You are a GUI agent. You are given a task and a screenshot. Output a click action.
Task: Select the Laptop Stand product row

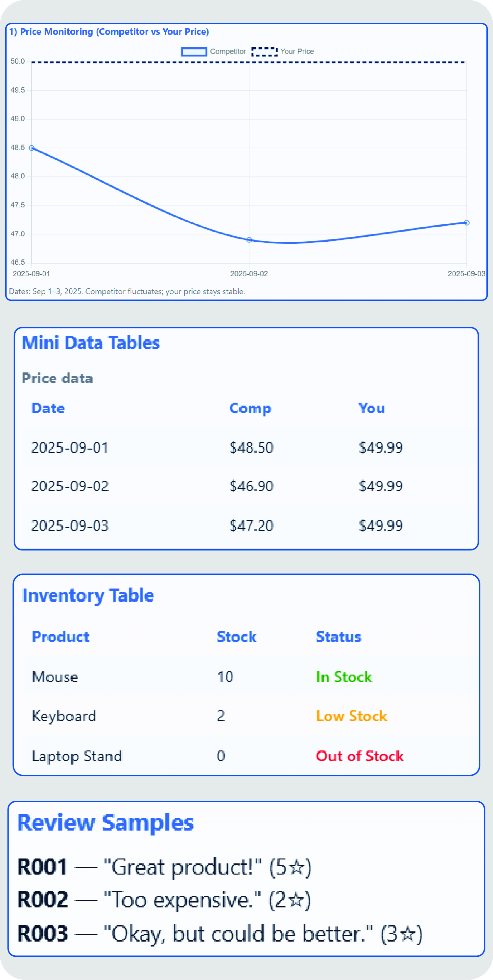click(77, 756)
